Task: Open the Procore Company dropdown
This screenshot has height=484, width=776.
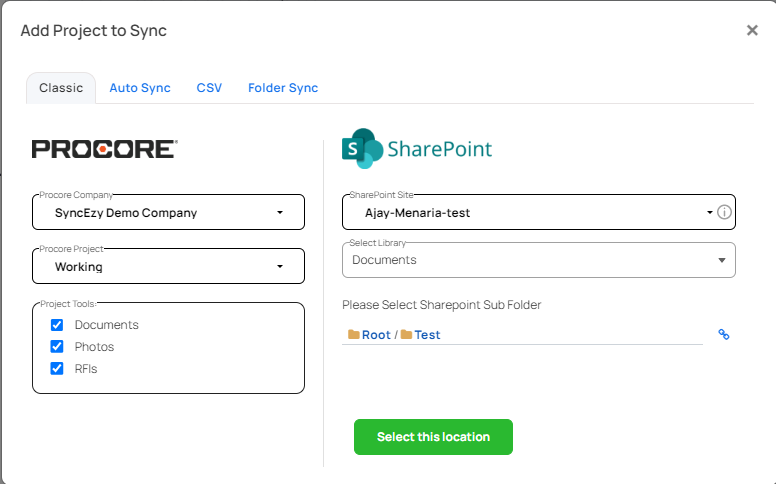Action: tap(168, 212)
